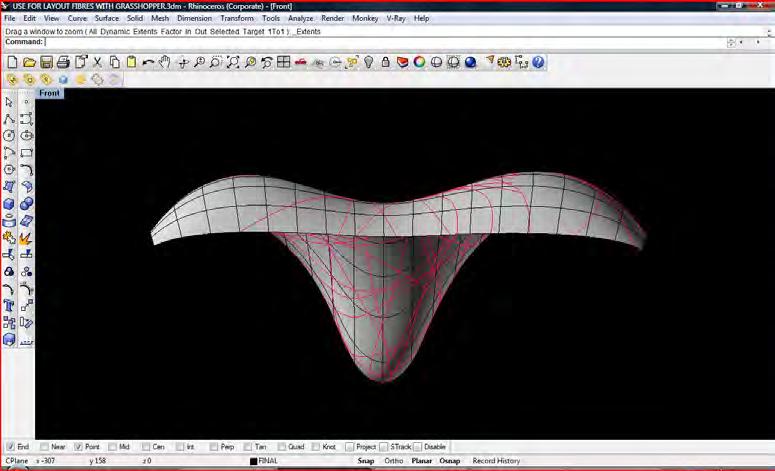Click Record History in status bar
The height and width of the screenshot is (471, 775).
496,461
